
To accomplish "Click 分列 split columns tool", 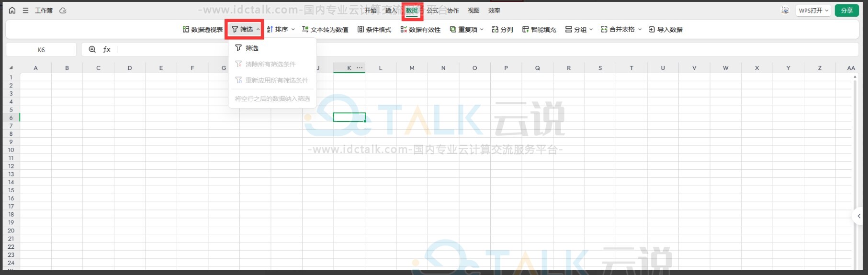I will click(502, 29).
